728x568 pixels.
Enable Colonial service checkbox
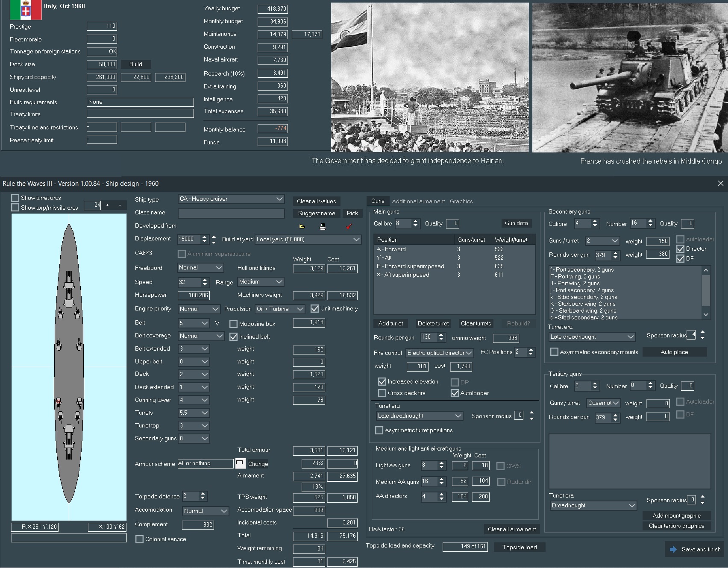pyautogui.click(x=139, y=539)
